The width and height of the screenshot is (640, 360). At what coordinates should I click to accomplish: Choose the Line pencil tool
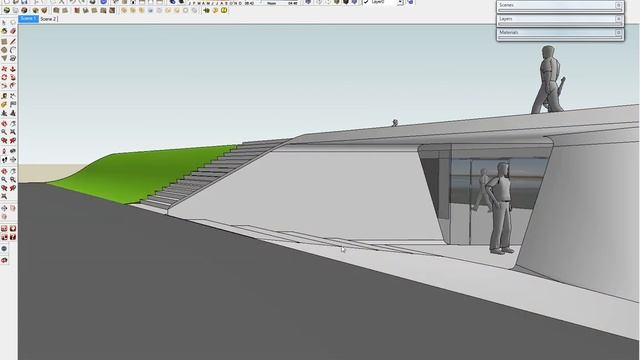point(13,42)
